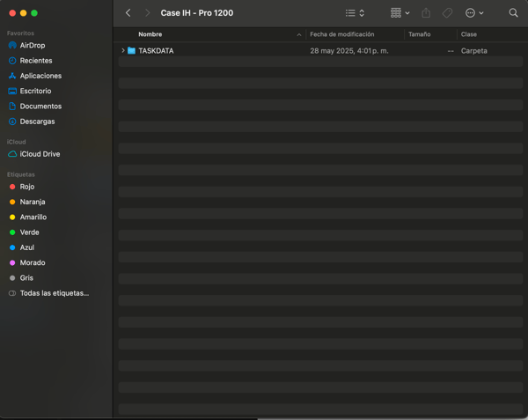Click the Edit Tags toolbar icon
The height and width of the screenshot is (420, 528).
[x=447, y=13]
